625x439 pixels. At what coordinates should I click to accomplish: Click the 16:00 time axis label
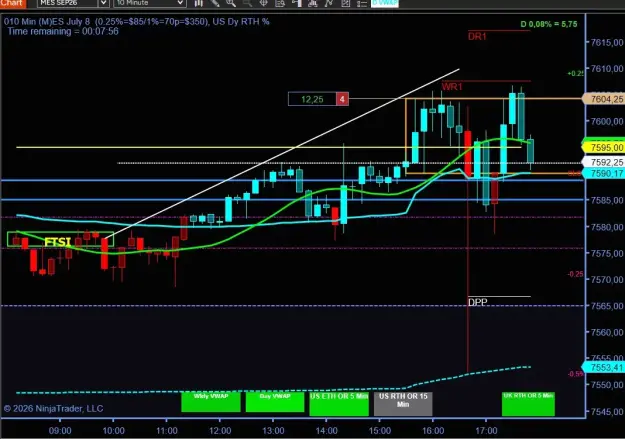(x=433, y=431)
